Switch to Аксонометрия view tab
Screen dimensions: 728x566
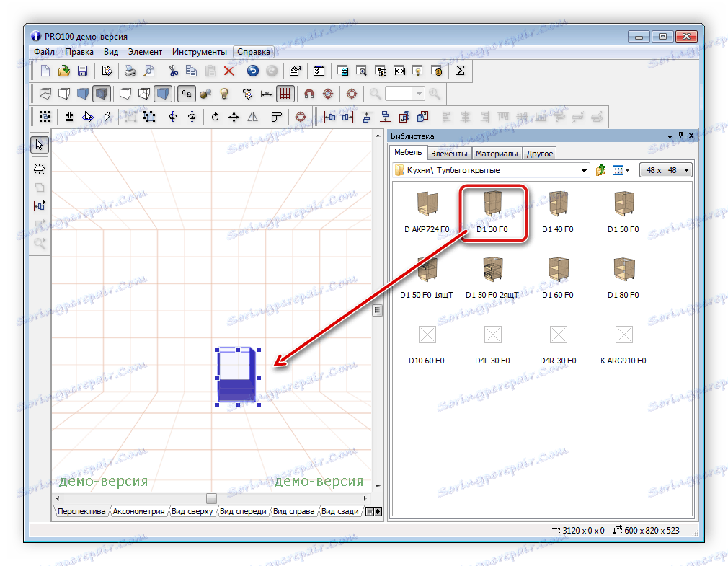pos(139,511)
